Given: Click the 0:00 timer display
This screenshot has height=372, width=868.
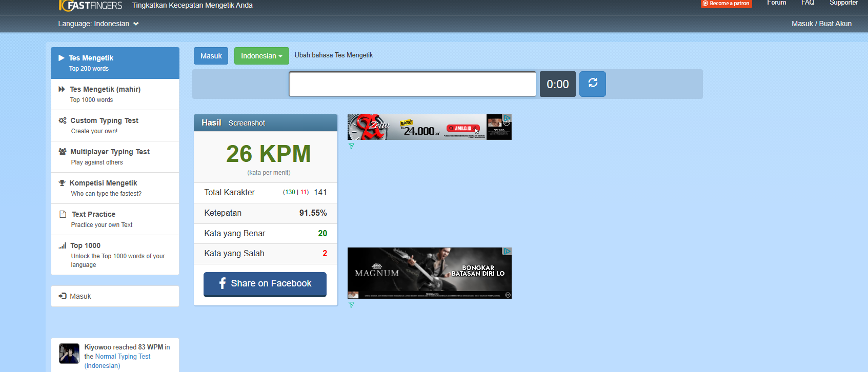Looking at the screenshot, I should click(x=558, y=84).
